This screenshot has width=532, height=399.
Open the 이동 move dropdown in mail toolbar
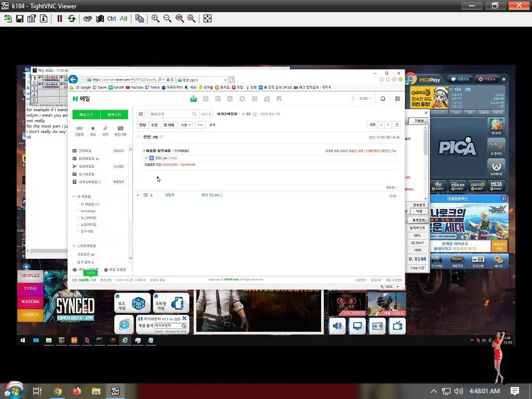185,125
